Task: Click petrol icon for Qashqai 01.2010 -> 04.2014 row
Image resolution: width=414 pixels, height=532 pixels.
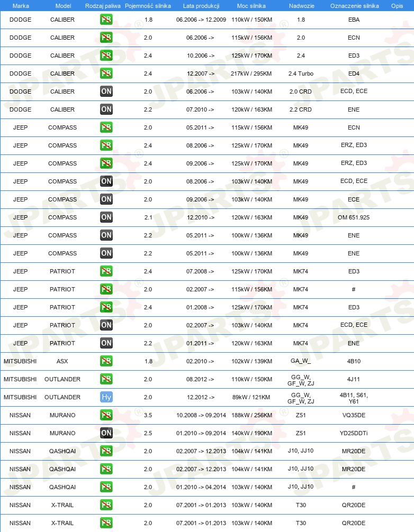Action: [106, 487]
